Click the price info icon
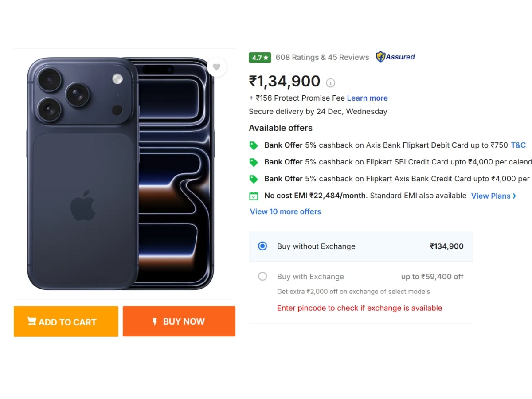 (330, 83)
